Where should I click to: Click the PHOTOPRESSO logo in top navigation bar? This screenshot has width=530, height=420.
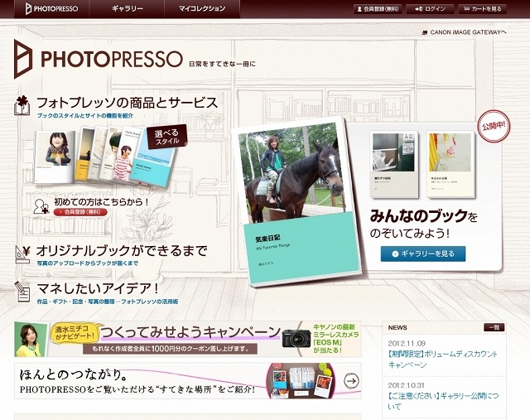51,9
